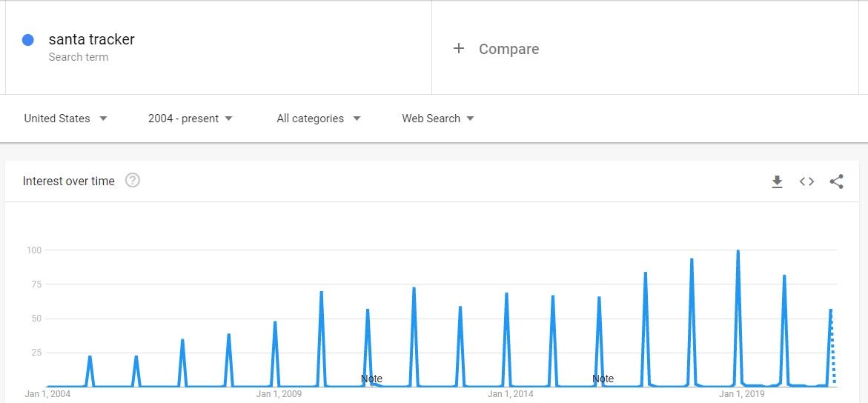Share the Interest over time chart
The width and height of the screenshot is (868, 403).
[836, 181]
